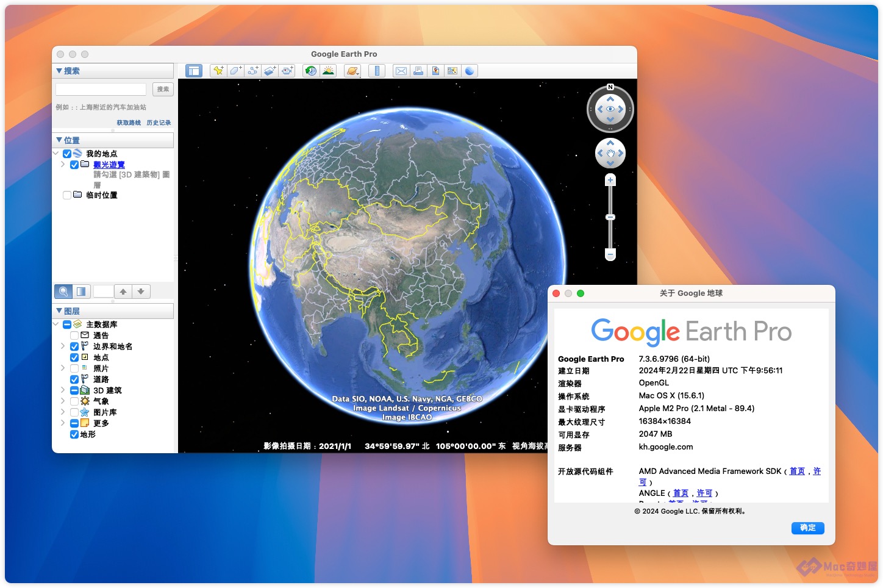This screenshot has height=588, width=883.
Task: Launch Google Earth web sphere icon
Action: point(470,71)
